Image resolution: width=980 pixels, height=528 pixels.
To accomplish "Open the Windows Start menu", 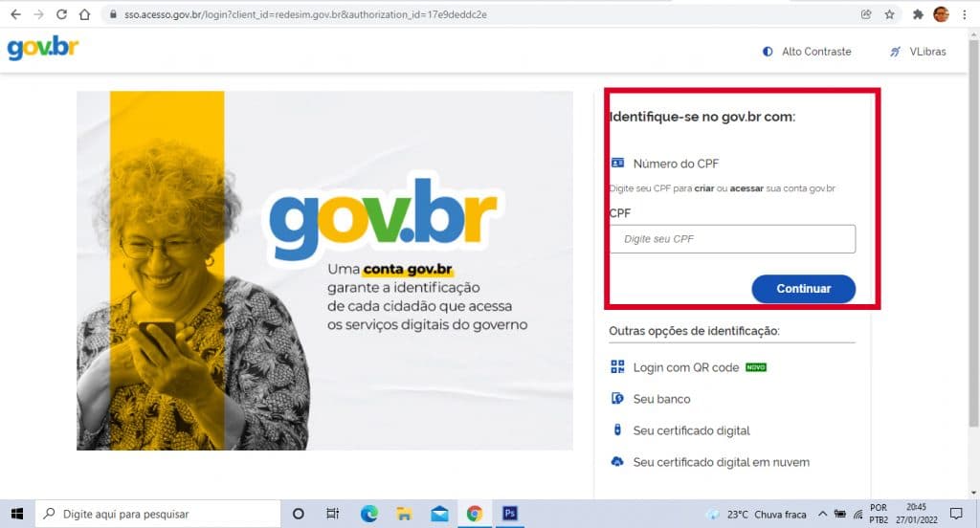I will (x=17, y=514).
